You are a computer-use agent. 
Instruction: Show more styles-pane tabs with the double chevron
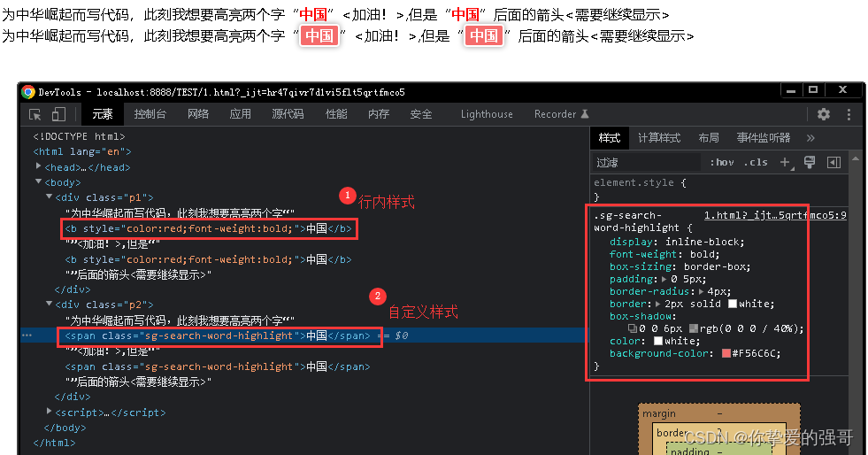[x=810, y=138]
